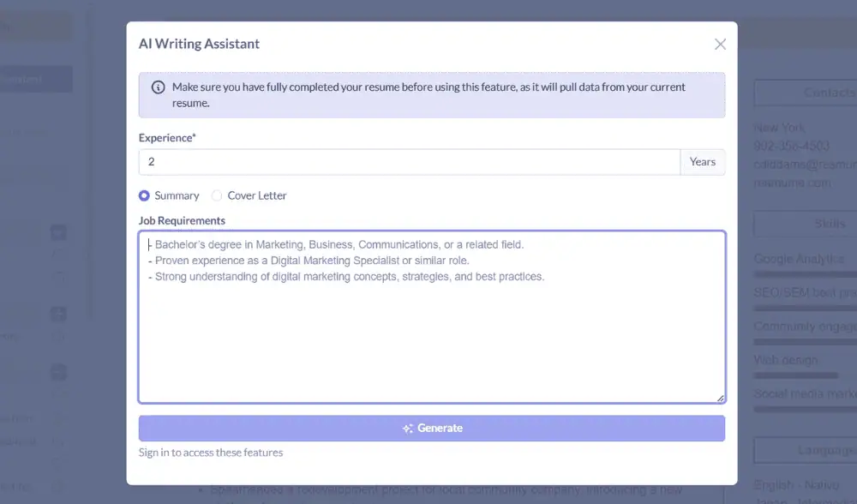Open the Sign in to access features link
The width and height of the screenshot is (857, 504).
[211, 453]
